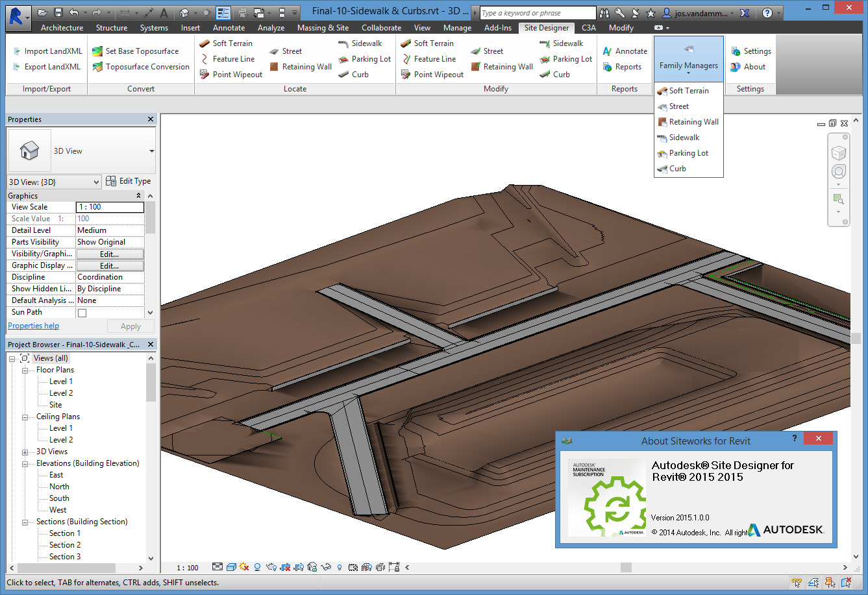The width and height of the screenshot is (868, 595).
Task: Click the View Scale 1 : 100 field
Action: (x=110, y=207)
